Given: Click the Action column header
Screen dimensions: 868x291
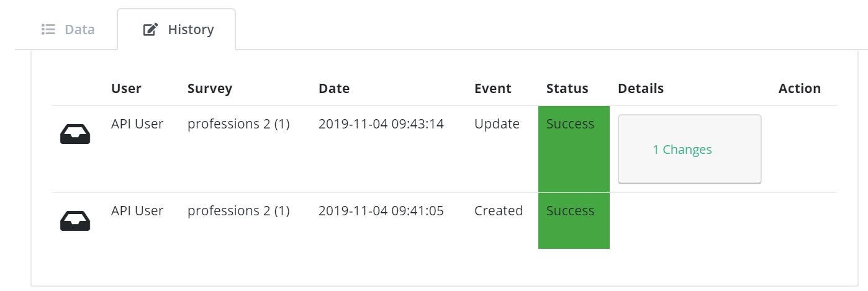Looking at the screenshot, I should pos(800,89).
